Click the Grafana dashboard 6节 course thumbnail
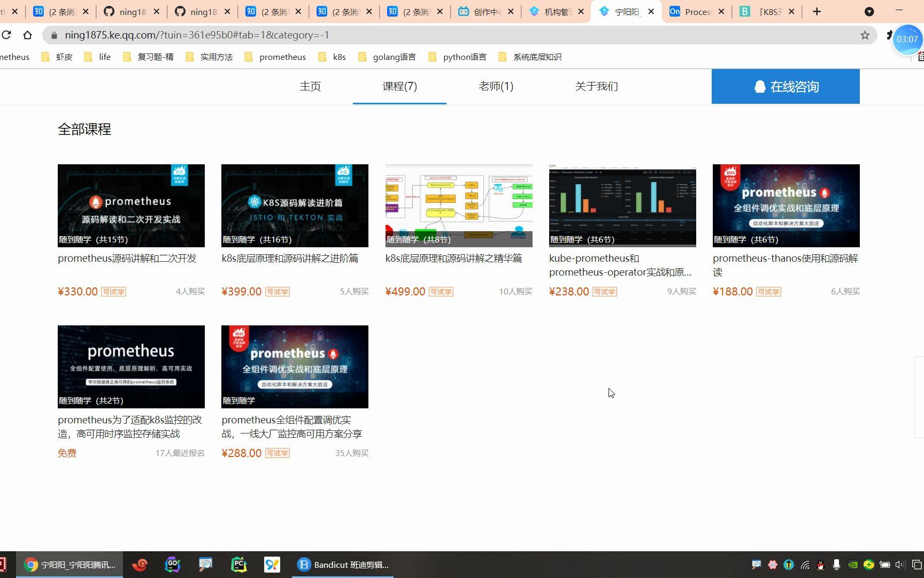Viewport: 924px width, 578px height. tap(622, 206)
